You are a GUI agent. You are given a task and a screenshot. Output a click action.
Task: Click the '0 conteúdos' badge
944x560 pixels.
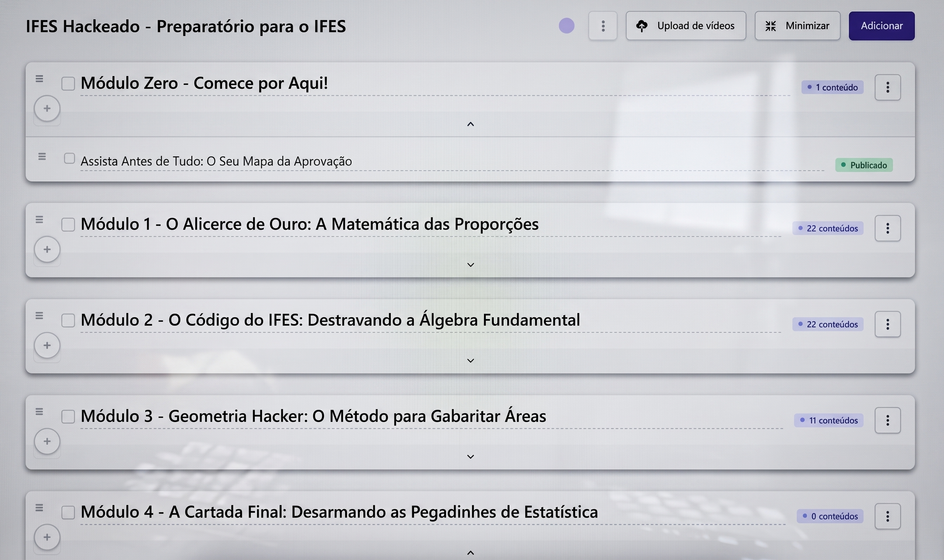pyautogui.click(x=830, y=516)
